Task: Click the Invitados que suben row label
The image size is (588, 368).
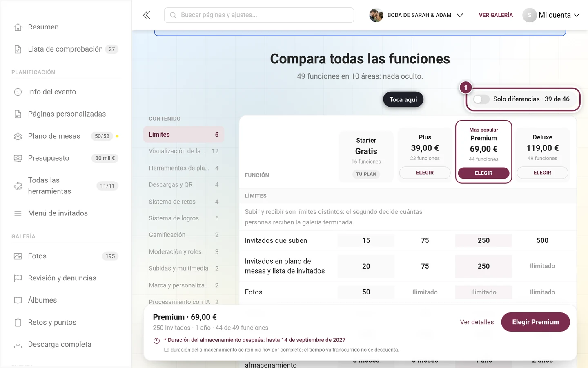Action: pyautogui.click(x=276, y=240)
